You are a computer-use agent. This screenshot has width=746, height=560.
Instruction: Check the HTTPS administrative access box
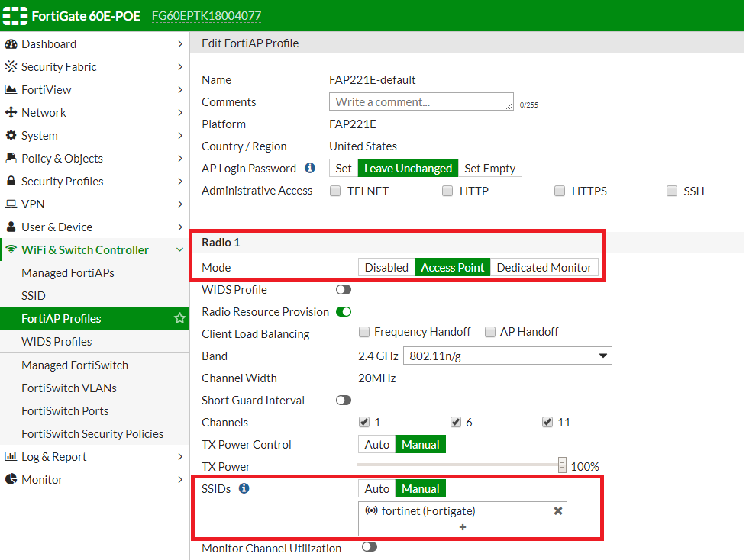coord(560,191)
